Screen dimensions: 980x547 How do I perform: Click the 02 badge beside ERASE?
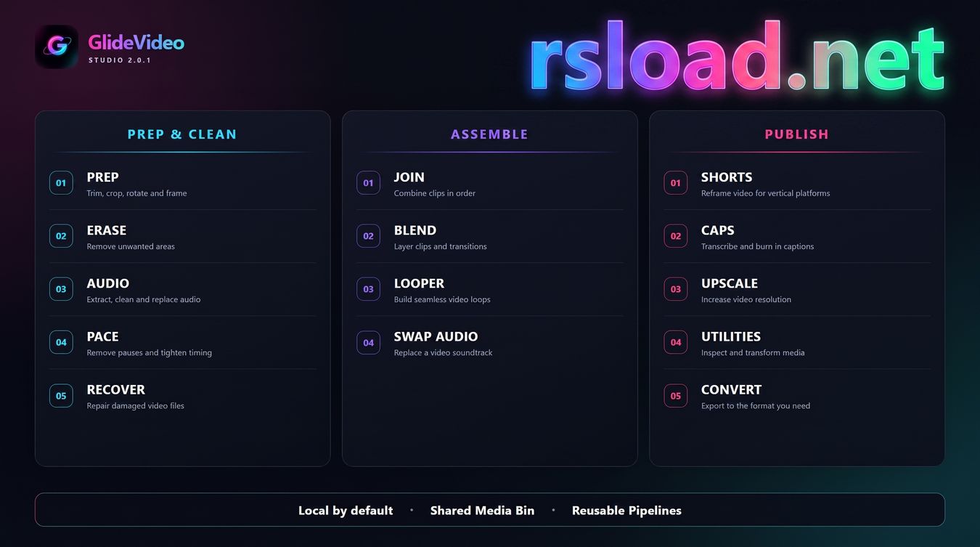(x=61, y=236)
